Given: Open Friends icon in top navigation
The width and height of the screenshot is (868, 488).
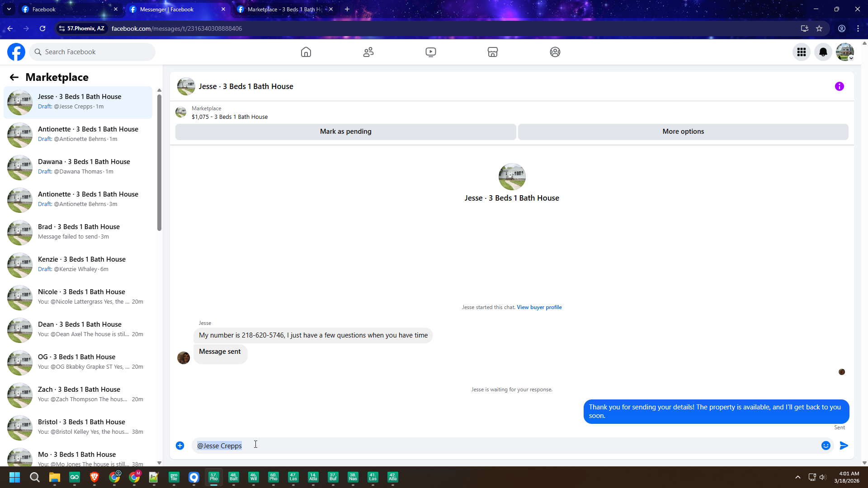Looking at the screenshot, I should 368,52.
